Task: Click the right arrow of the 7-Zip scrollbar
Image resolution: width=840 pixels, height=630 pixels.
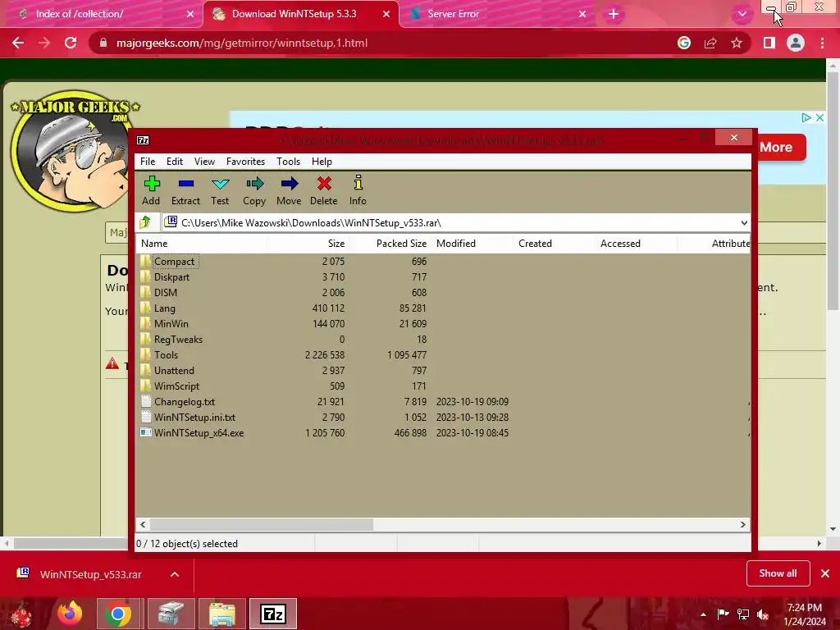Action: 742,524
